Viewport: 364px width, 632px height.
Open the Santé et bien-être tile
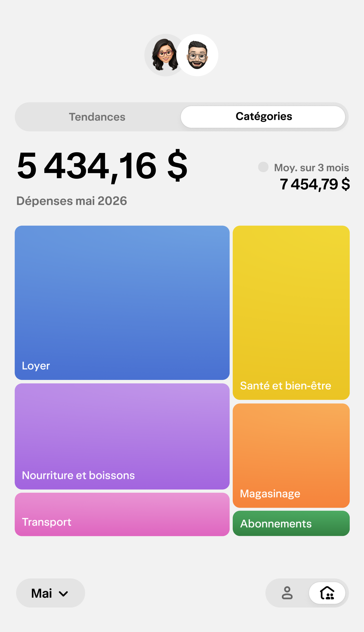[x=291, y=313]
